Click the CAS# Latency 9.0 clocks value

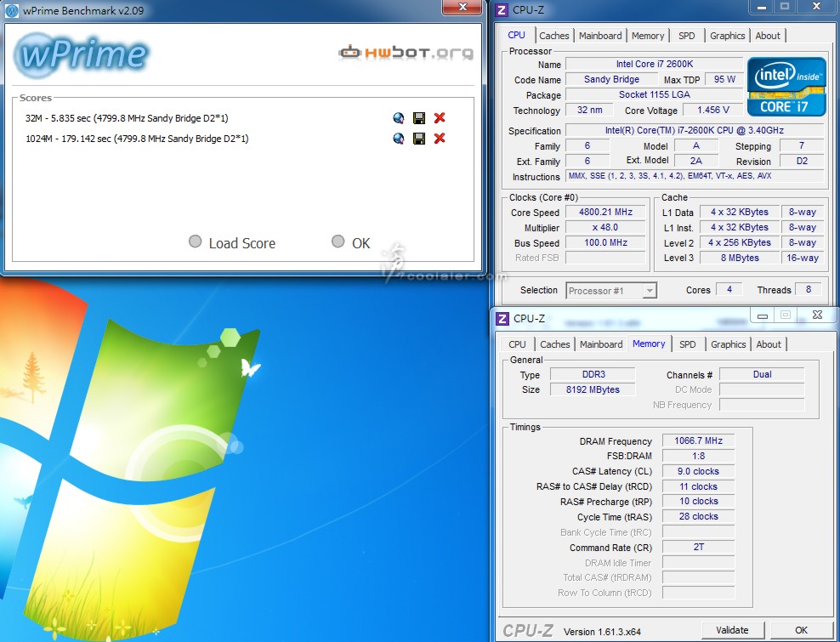coord(699,471)
